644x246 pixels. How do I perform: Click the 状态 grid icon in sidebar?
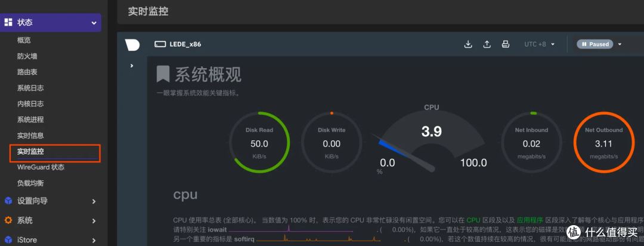click(8, 22)
